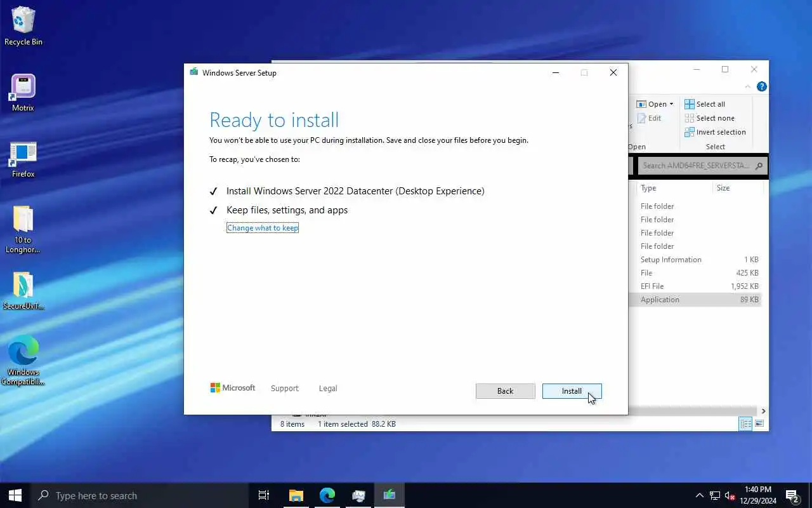The width and height of the screenshot is (812, 508).
Task: Click the horizontal scrollbar right arrow
Action: click(x=763, y=411)
